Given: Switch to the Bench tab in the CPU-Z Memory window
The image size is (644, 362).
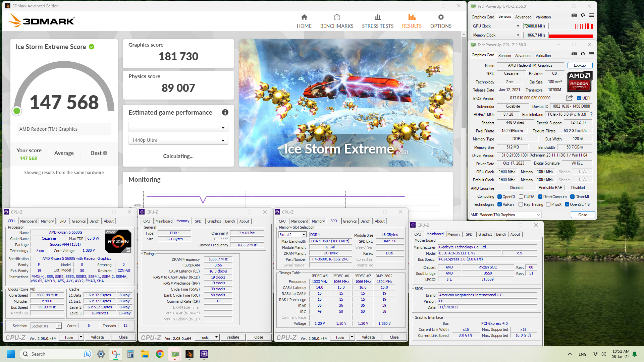Looking at the screenshot, I should click(x=230, y=221).
